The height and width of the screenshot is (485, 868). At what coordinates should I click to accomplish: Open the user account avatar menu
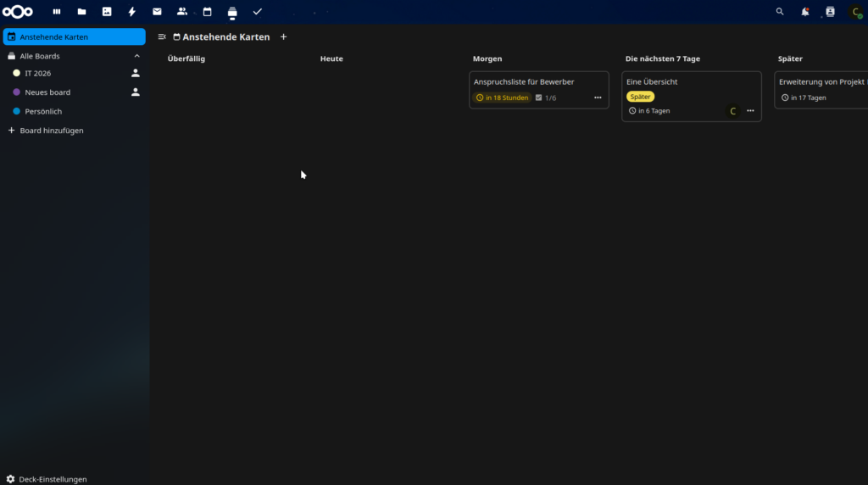[x=855, y=12]
